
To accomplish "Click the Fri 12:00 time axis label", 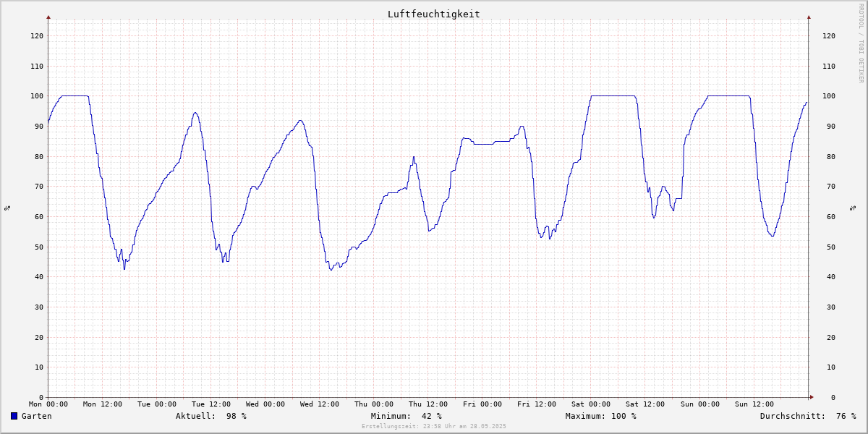I will (x=537, y=404).
